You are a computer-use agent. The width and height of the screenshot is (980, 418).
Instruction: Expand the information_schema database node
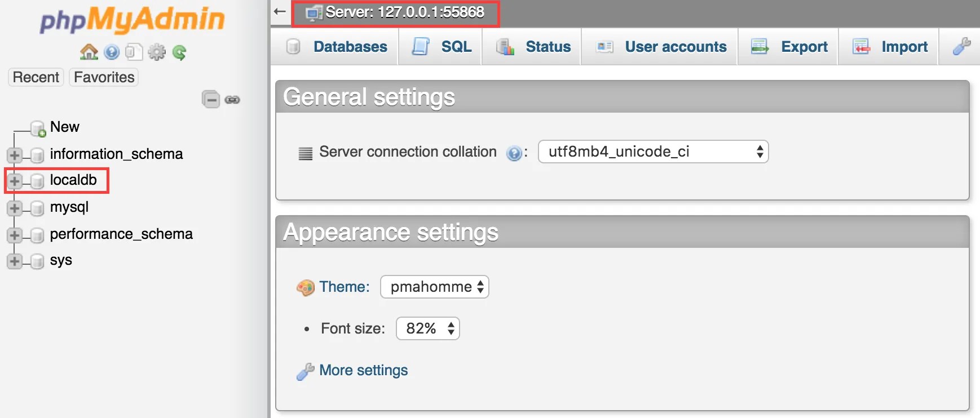(x=15, y=155)
